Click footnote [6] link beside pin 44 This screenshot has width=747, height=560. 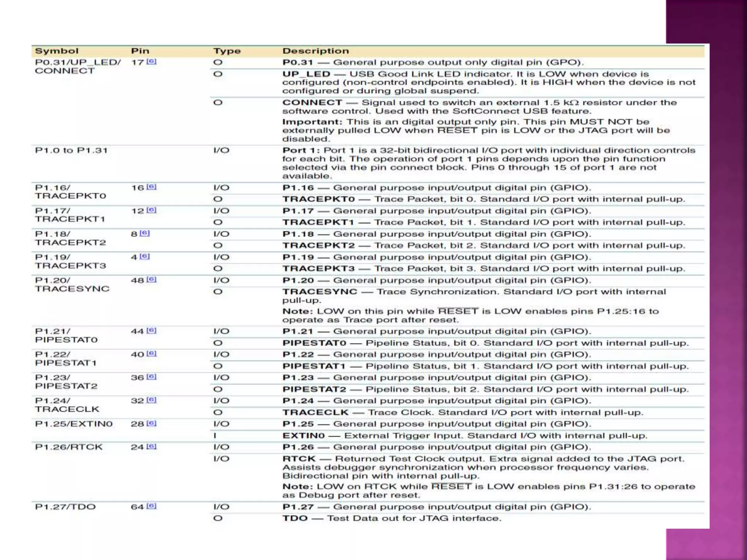pos(151,331)
